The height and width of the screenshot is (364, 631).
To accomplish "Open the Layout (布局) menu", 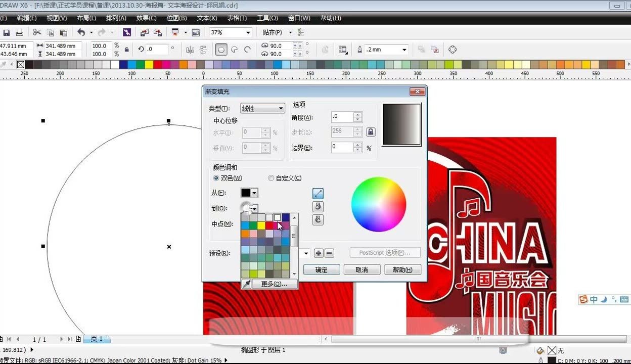I will click(x=86, y=18).
